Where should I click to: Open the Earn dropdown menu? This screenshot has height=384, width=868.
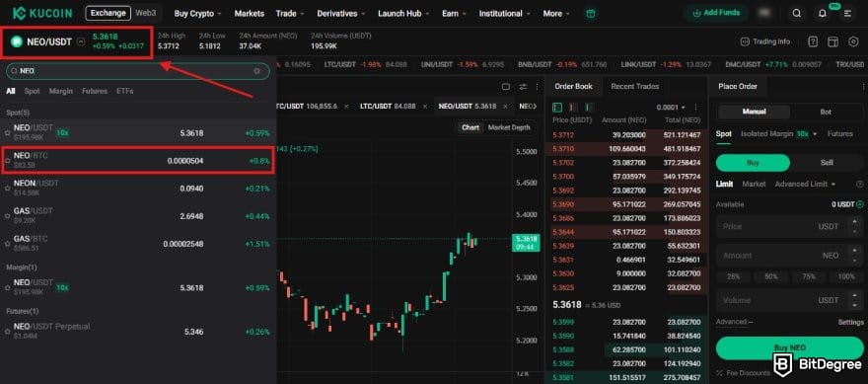point(455,13)
